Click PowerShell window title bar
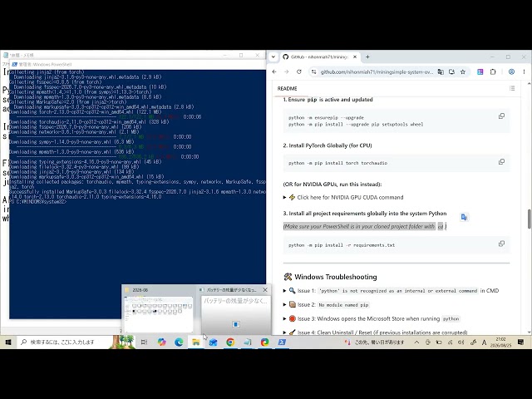This screenshot has width=532, height=399. pos(135,64)
